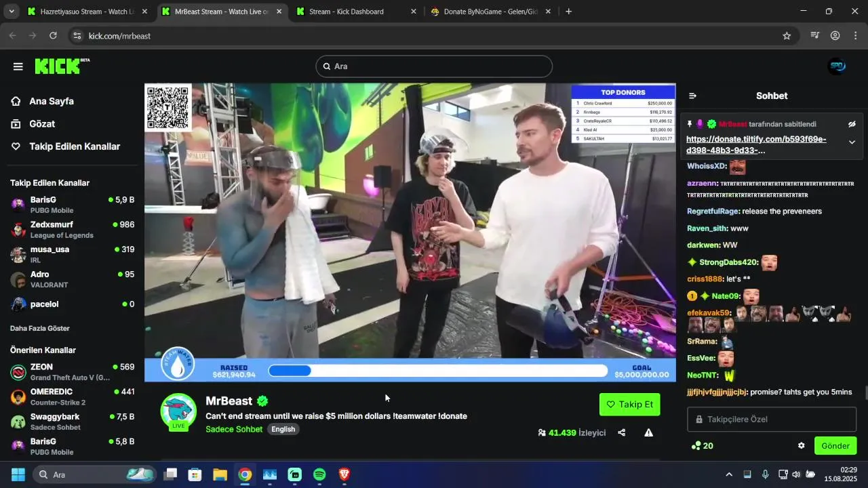Open ZEON recommended channel
868x488 pixels.
(73, 372)
